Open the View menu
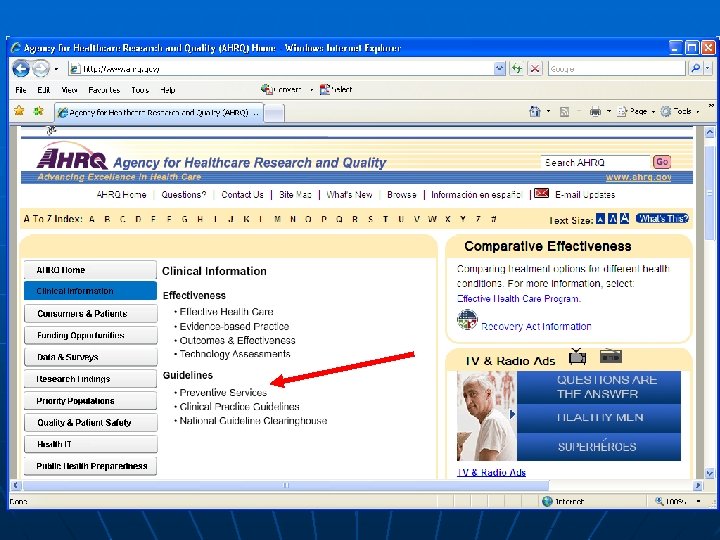 [69, 90]
